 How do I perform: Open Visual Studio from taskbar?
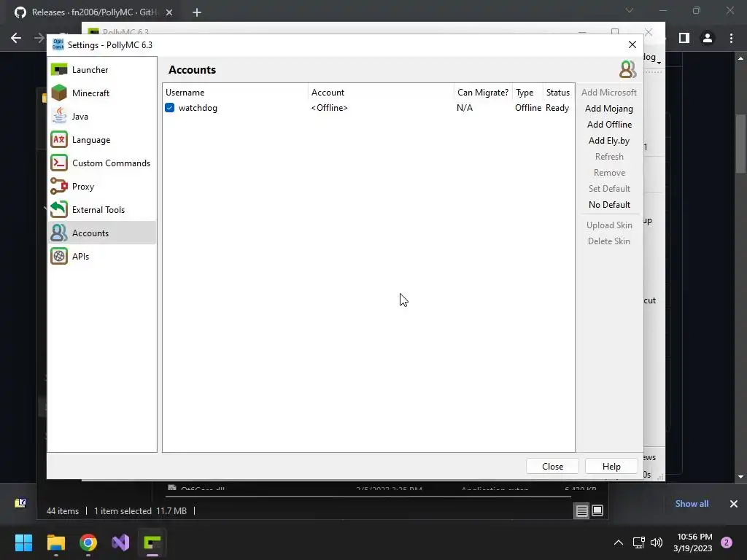[x=120, y=542]
